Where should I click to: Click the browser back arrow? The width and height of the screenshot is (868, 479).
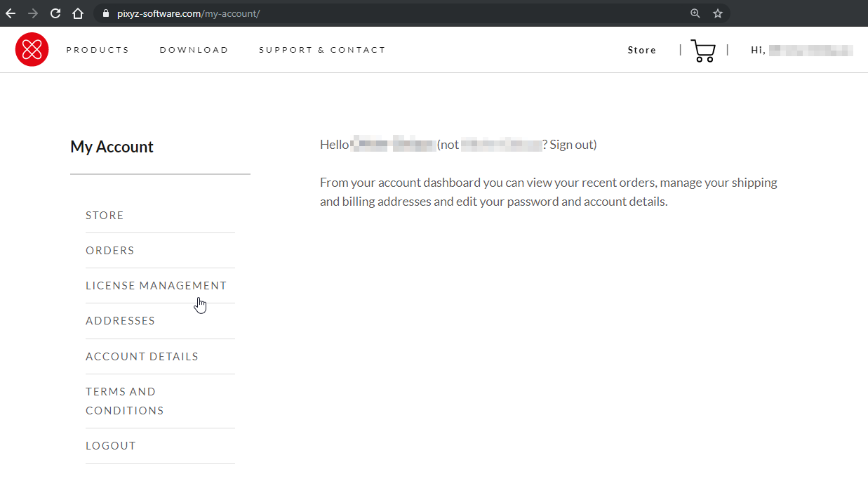(x=11, y=13)
